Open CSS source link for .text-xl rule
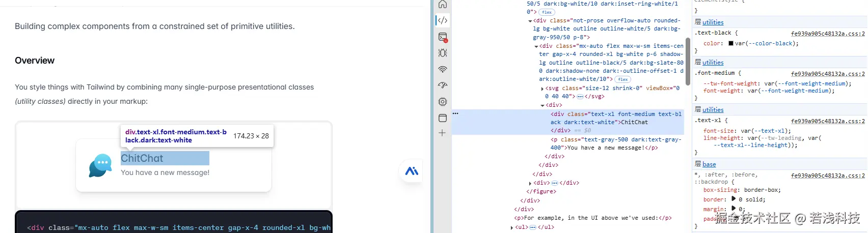The height and width of the screenshot is (233, 868). 828,121
